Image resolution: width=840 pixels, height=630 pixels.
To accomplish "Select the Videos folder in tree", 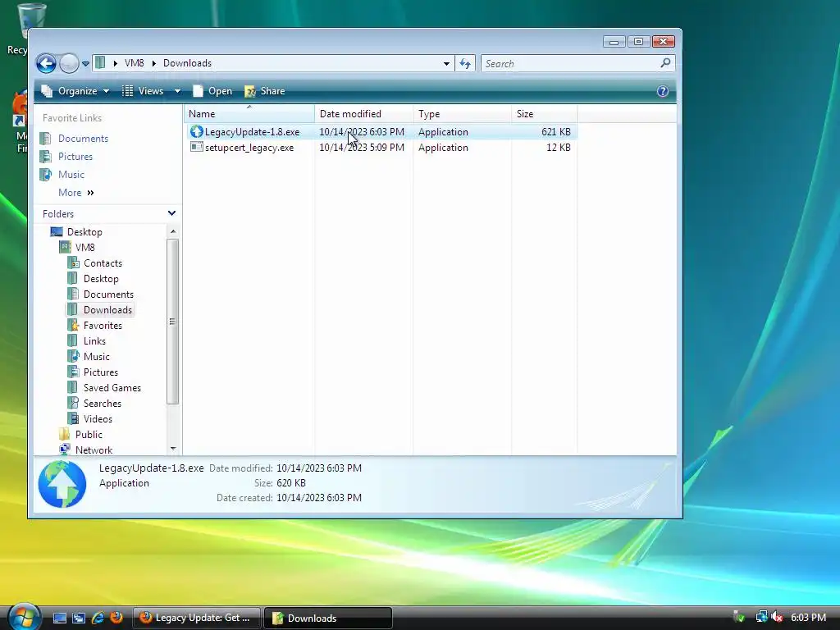I will (x=98, y=418).
